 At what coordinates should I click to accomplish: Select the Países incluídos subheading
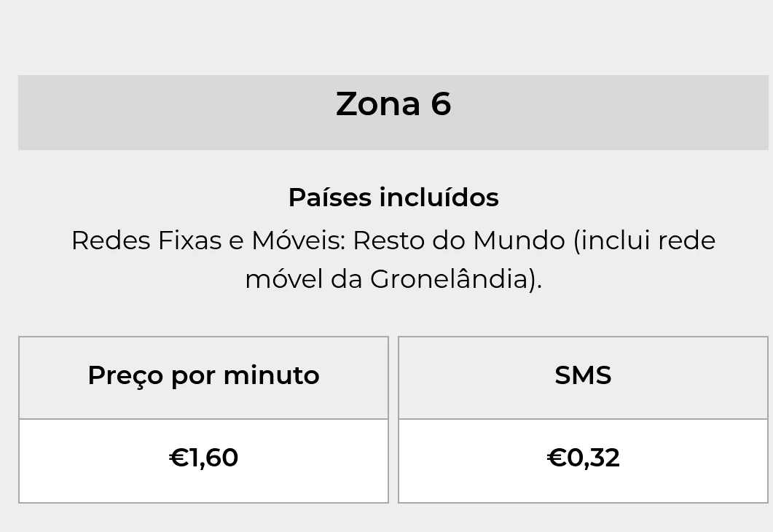[393, 197]
